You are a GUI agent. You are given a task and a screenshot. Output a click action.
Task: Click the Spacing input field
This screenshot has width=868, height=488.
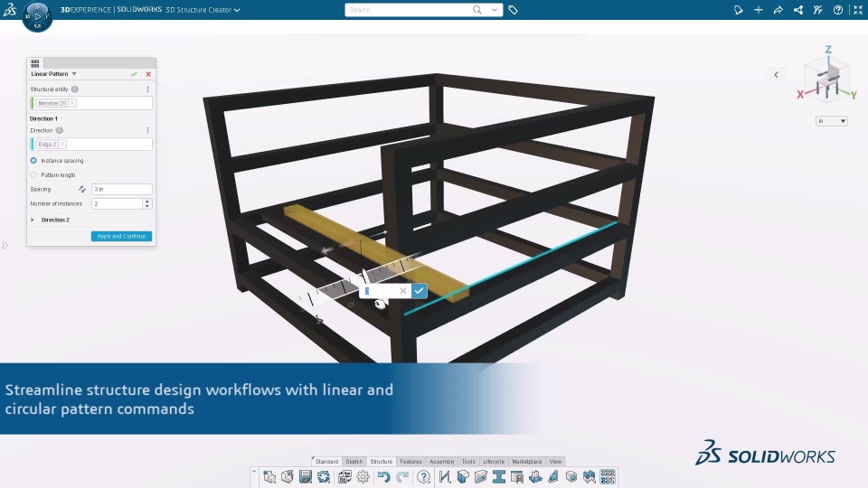(x=122, y=189)
